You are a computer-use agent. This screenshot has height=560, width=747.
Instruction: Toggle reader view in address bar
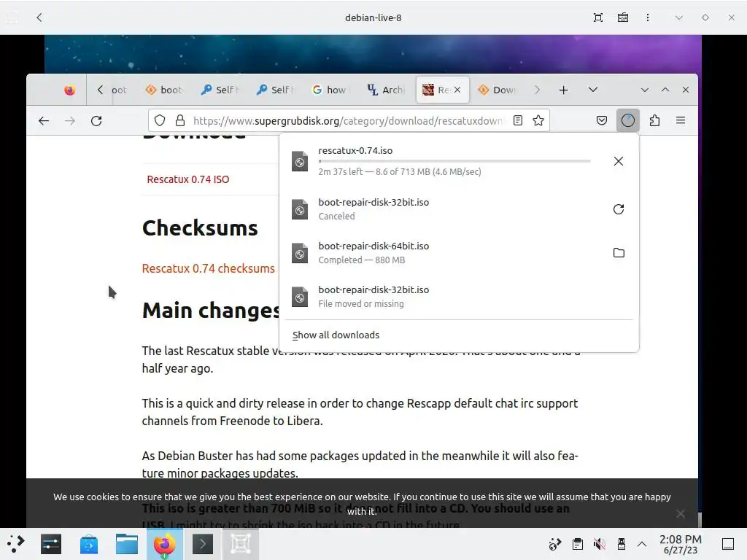click(x=518, y=120)
